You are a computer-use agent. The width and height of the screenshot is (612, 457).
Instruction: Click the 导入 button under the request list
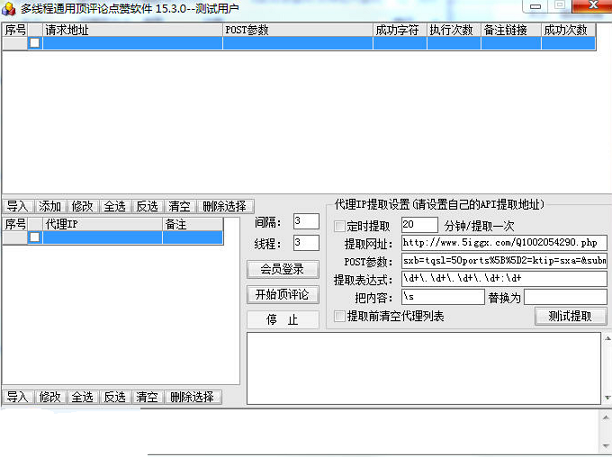18,206
